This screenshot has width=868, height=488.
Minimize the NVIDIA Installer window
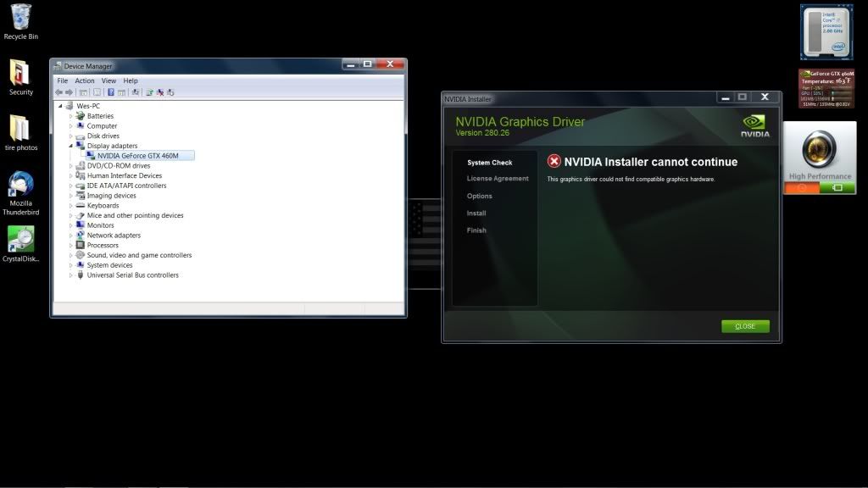[726, 97]
